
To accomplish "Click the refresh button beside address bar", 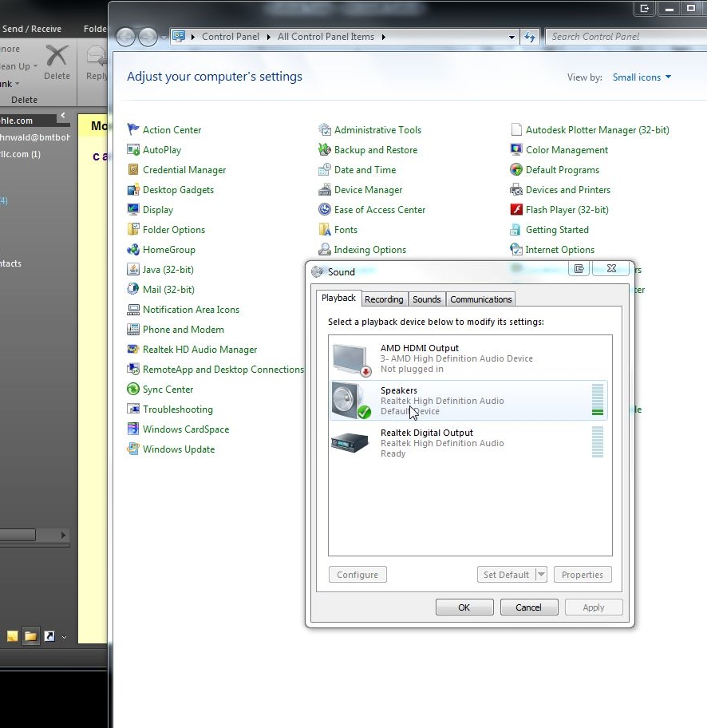I will click(x=530, y=37).
